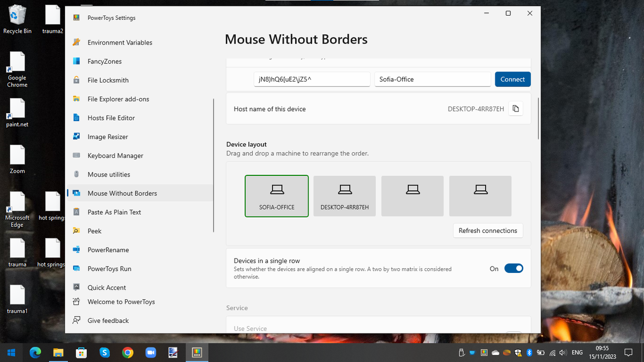Open Environment Variables settings

click(119, 42)
